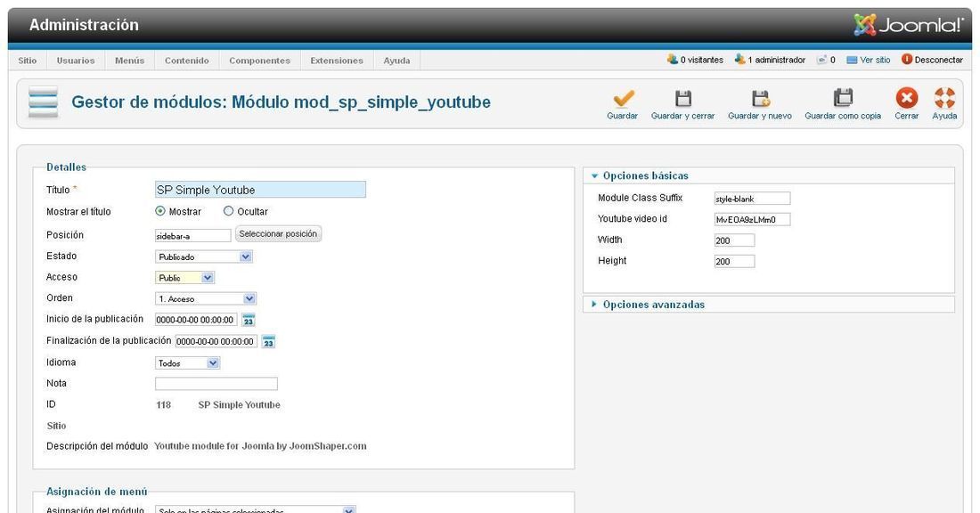This screenshot has width=980, height=513.
Task: Click Guardar como copia icon
Action: [843, 98]
